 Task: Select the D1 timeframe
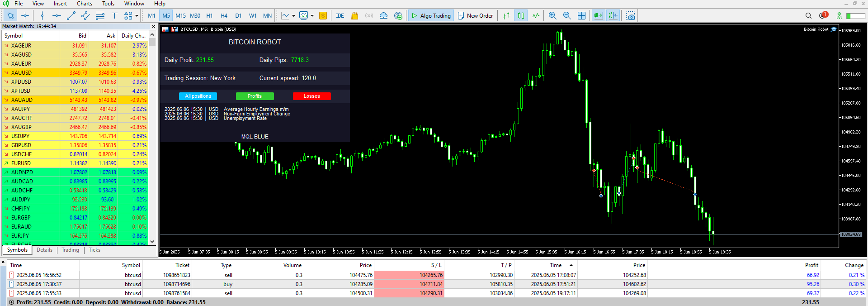click(x=238, y=16)
